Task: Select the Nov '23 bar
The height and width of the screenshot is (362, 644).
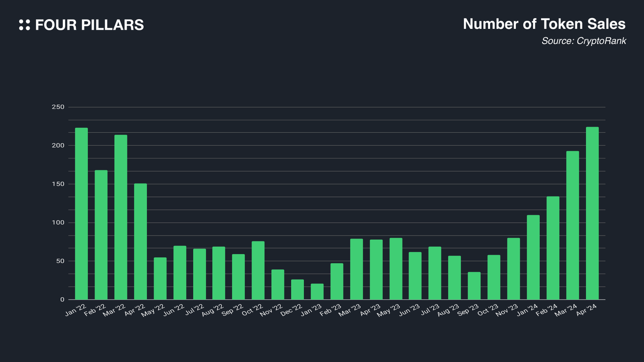Action: 513,269
